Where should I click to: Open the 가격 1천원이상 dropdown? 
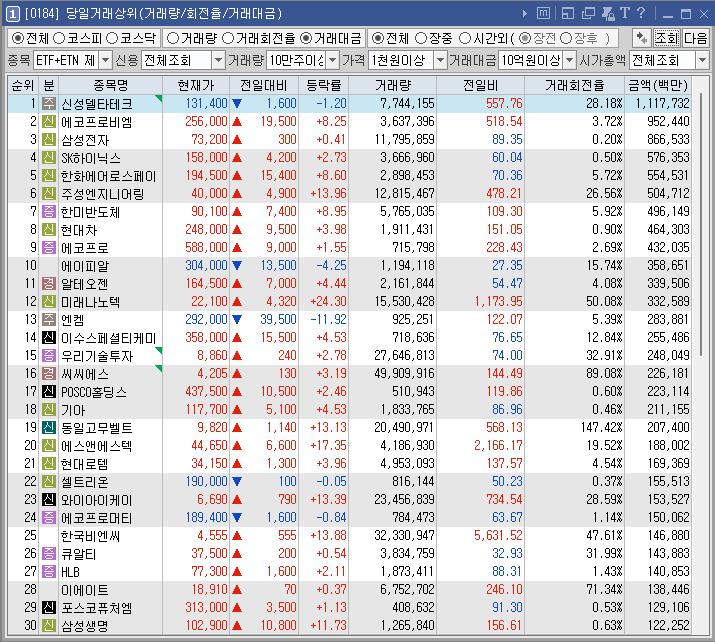click(x=440, y=60)
